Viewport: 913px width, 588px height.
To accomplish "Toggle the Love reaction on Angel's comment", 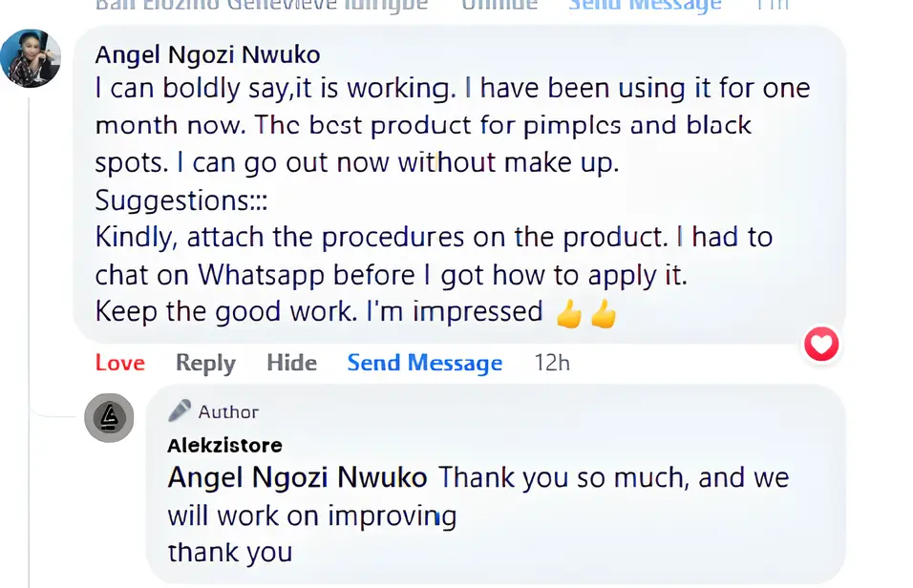I will [x=120, y=363].
